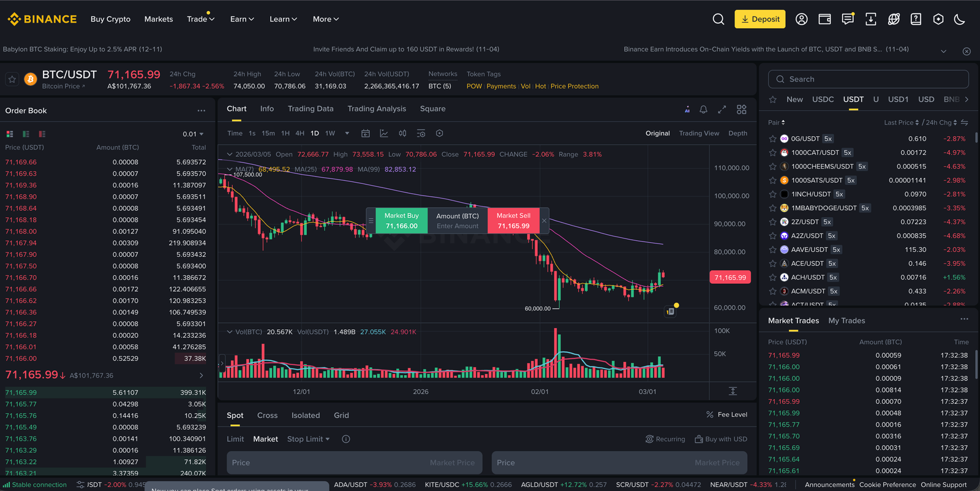Switch chart to Trading View mode
The width and height of the screenshot is (980, 491).
pyautogui.click(x=699, y=133)
